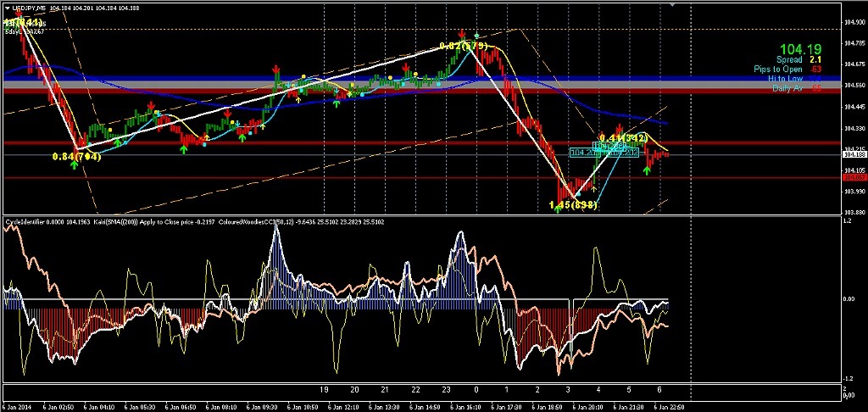The height and width of the screenshot is (412, 868).
Task: Click the green up arrow beside 1.45(898)
Action: point(558,209)
